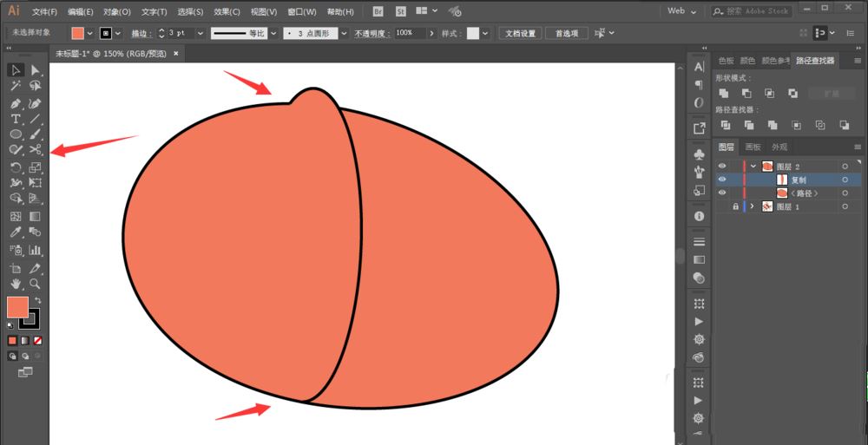Toggle visibility of the 复制 sublayer
868x445 pixels.
coord(722,180)
